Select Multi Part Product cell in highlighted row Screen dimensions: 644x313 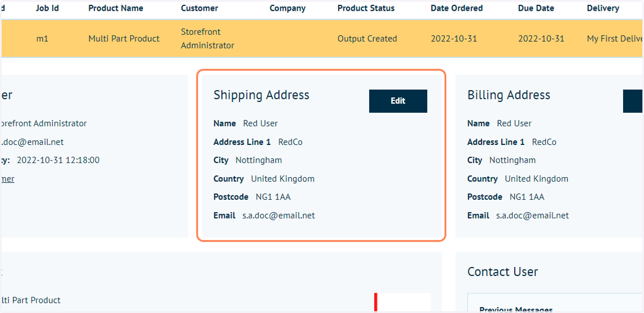pyautogui.click(x=124, y=39)
